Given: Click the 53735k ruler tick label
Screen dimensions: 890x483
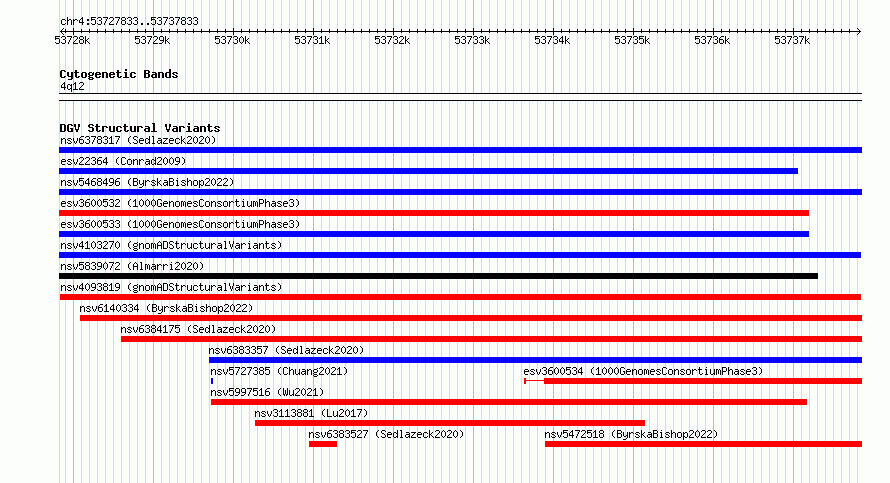Looking at the screenshot, I should point(632,40).
